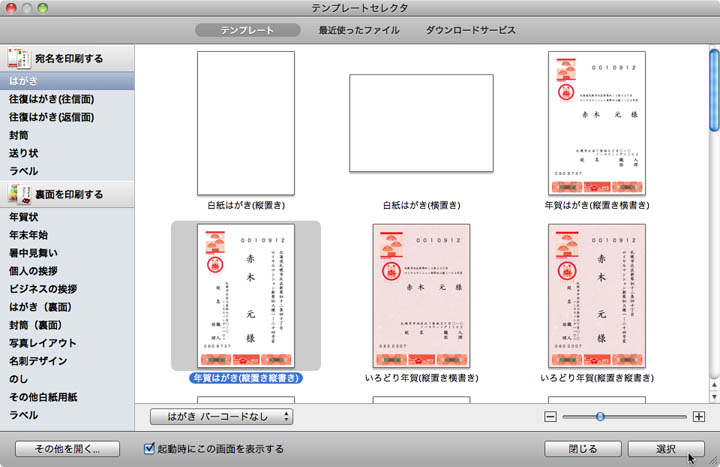Select 年賀状 in the sidebar list
The image size is (720, 467).
pyautogui.click(x=25, y=216)
